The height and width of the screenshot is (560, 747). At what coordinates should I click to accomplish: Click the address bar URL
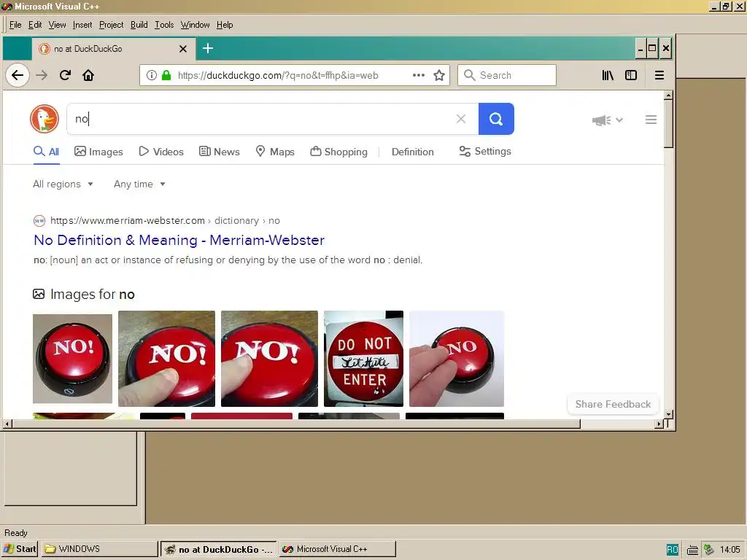coord(278,75)
